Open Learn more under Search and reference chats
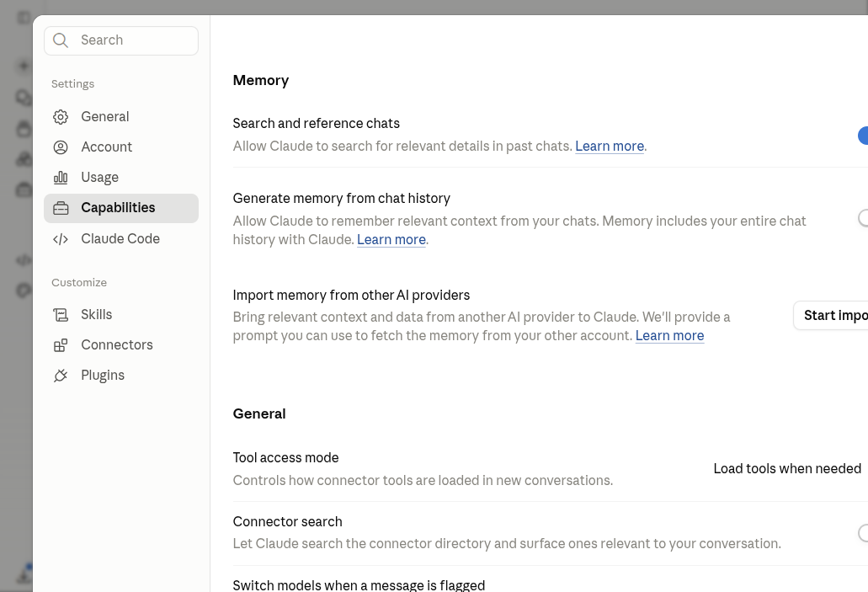 [x=610, y=147]
